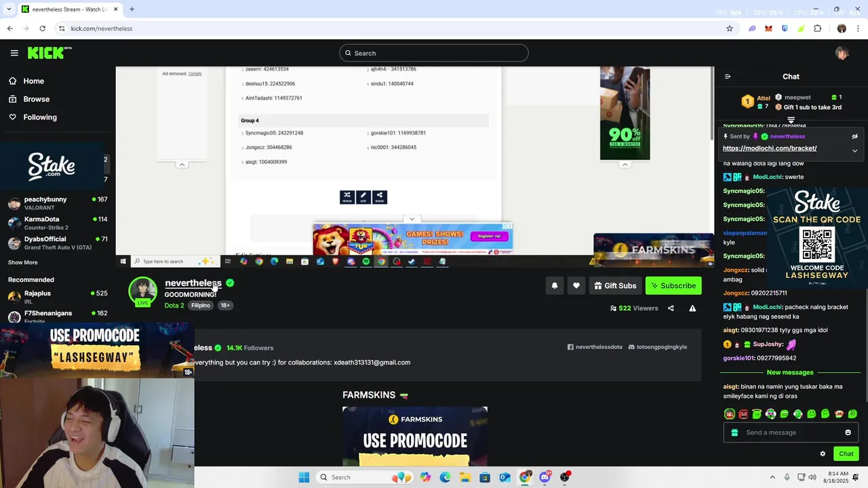This screenshot has height=488, width=868.
Task: Open neverthelessdota Facebook link
Action: (x=595, y=347)
